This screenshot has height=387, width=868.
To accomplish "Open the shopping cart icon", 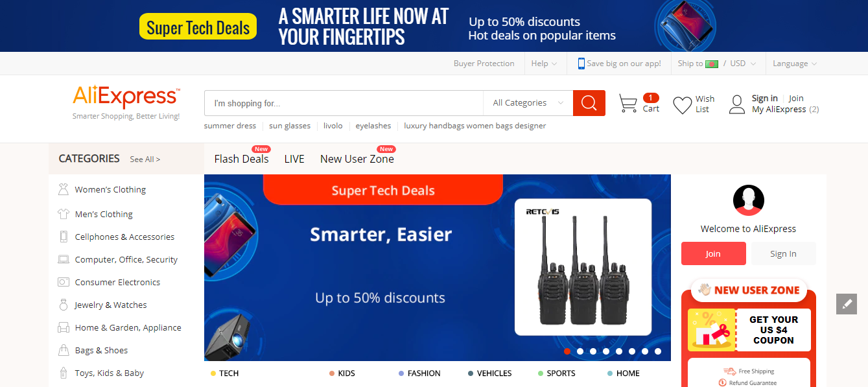I will tap(628, 104).
